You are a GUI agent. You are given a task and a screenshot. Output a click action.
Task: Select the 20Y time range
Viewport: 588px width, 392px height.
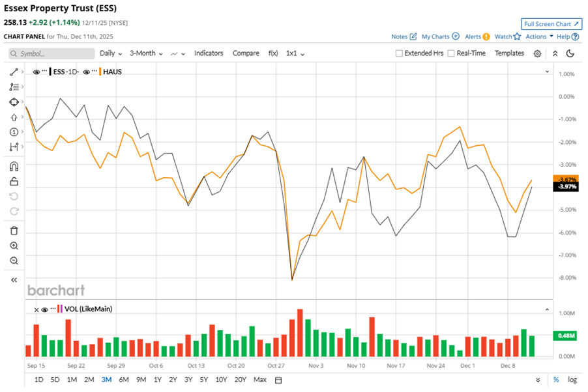click(x=240, y=380)
